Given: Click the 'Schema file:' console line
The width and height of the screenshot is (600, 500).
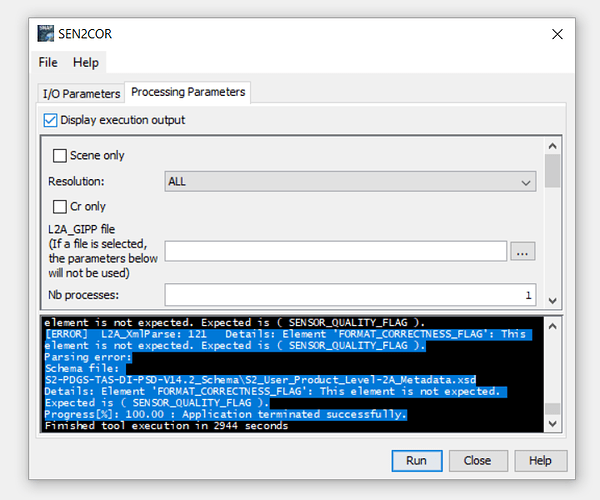Looking at the screenshot, I should [x=82, y=368].
